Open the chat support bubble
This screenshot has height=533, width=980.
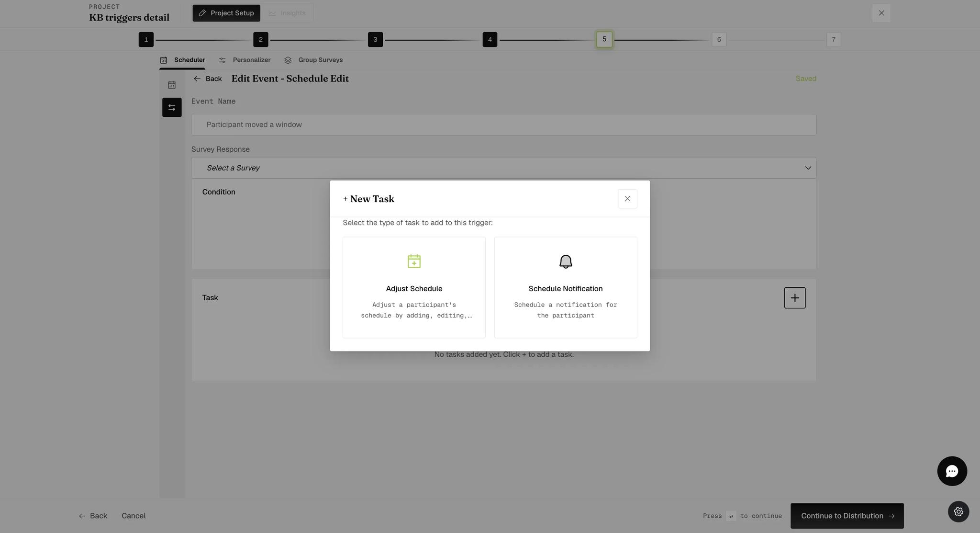[x=952, y=471]
